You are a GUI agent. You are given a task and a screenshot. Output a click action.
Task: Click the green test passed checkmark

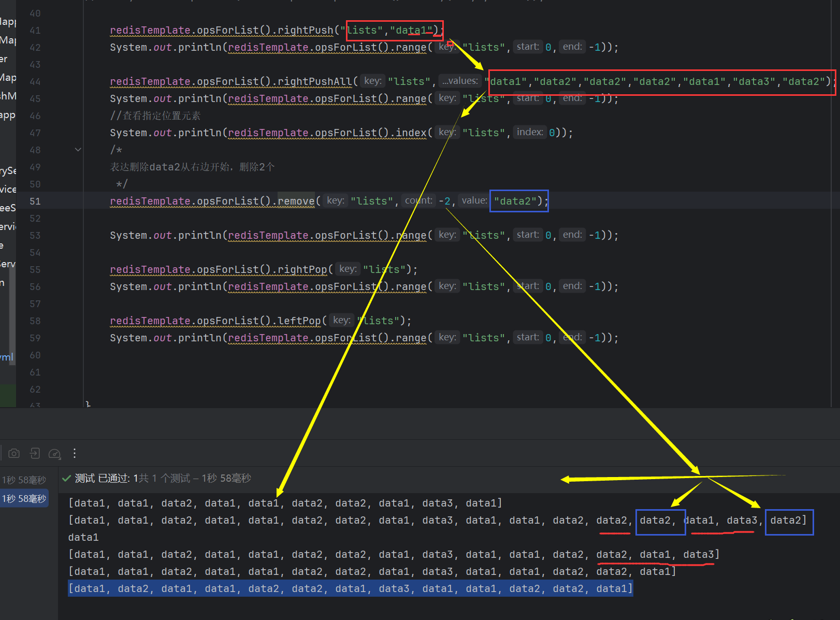pyautogui.click(x=66, y=479)
